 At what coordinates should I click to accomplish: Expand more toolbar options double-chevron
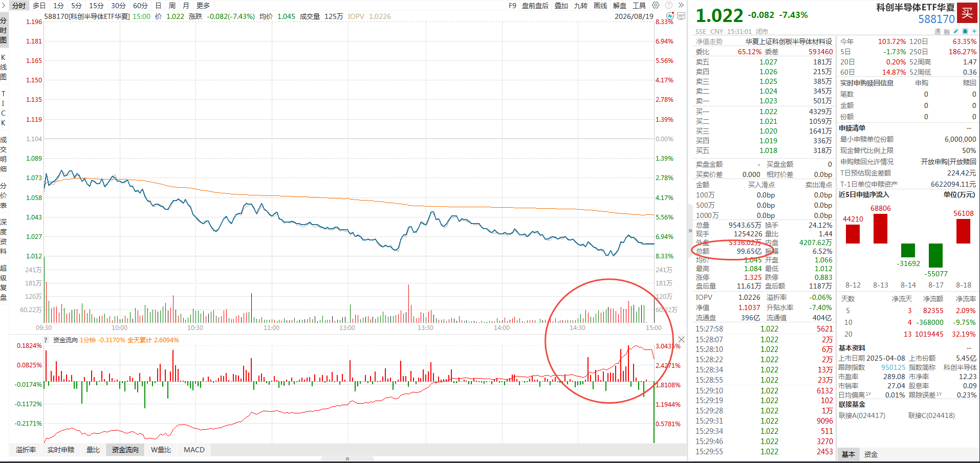(681, 5)
